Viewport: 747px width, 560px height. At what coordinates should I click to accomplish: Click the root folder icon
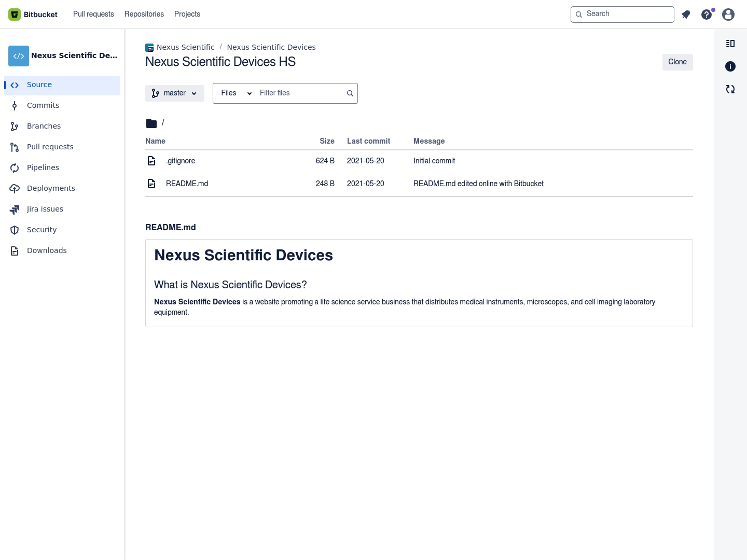(151, 123)
